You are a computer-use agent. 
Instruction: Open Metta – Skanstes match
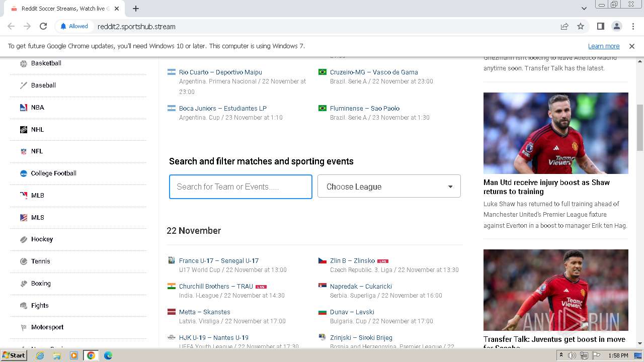(x=205, y=312)
